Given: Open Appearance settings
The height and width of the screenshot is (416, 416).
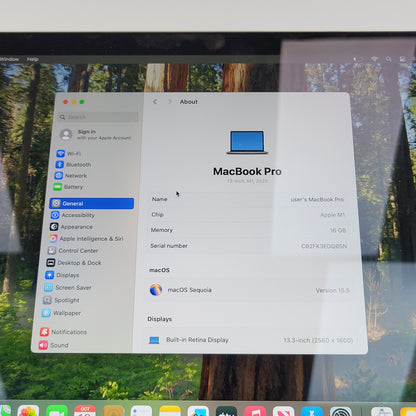Looking at the screenshot, I should (71, 227).
